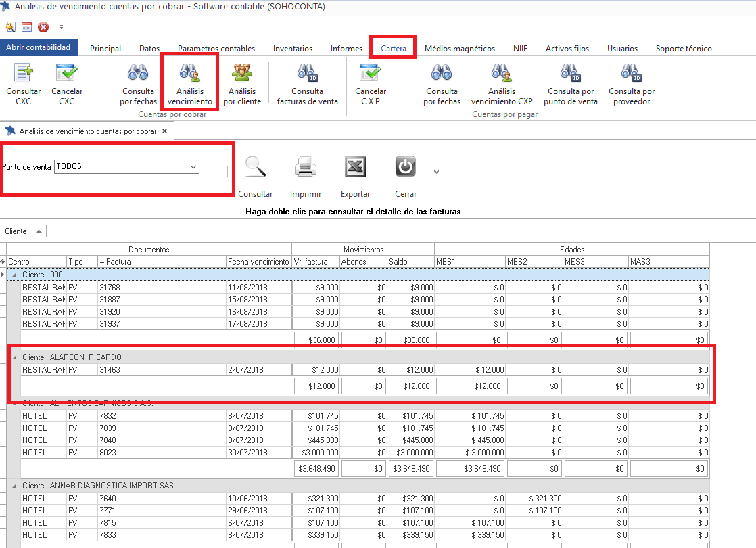Open the Punto de venta dropdown
The height and width of the screenshot is (548, 756).
[x=193, y=166]
